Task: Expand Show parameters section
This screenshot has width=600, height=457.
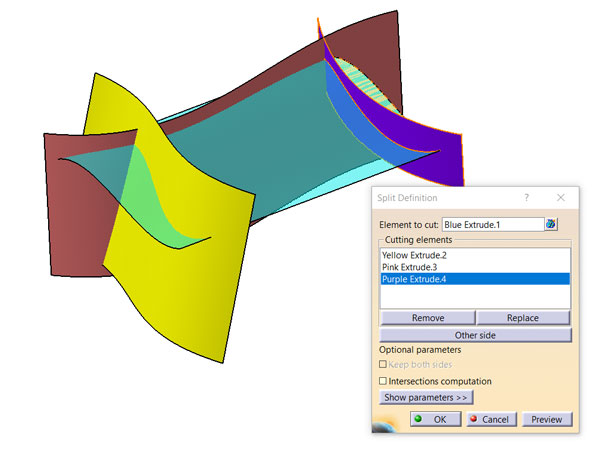Action: click(x=426, y=397)
